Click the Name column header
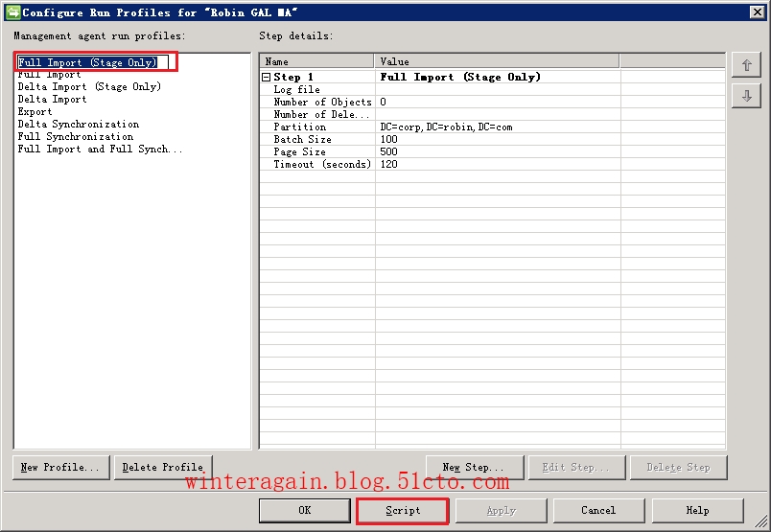Image resolution: width=771 pixels, height=532 pixels. point(316,61)
